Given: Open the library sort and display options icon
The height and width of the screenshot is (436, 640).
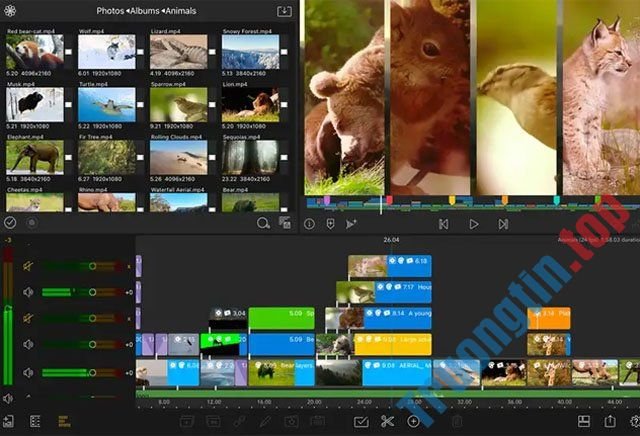Looking at the screenshot, I should click(x=284, y=222).
